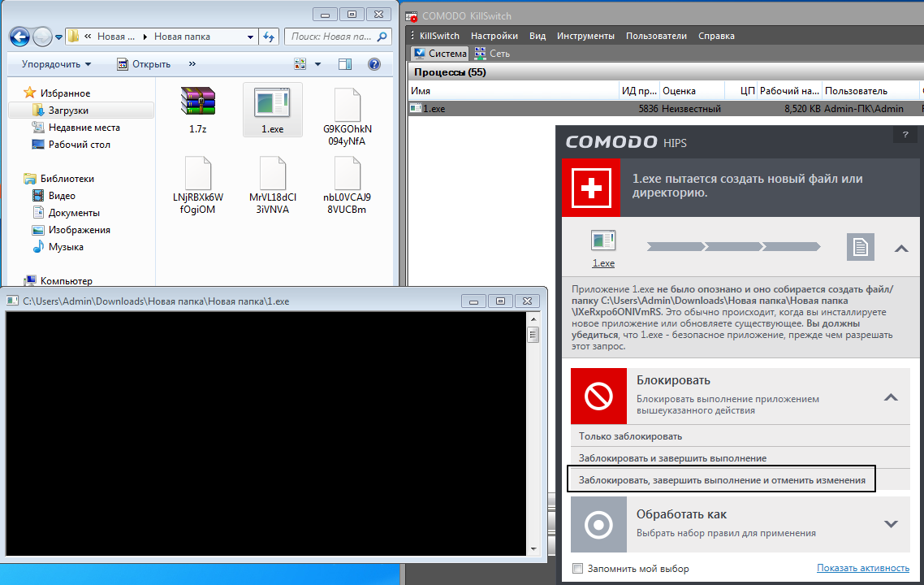Open recent pages dropdown next to forward button

coord(59,37)
